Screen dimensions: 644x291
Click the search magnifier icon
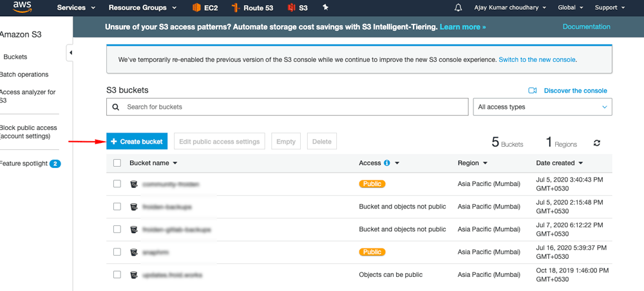coord(116,107)
